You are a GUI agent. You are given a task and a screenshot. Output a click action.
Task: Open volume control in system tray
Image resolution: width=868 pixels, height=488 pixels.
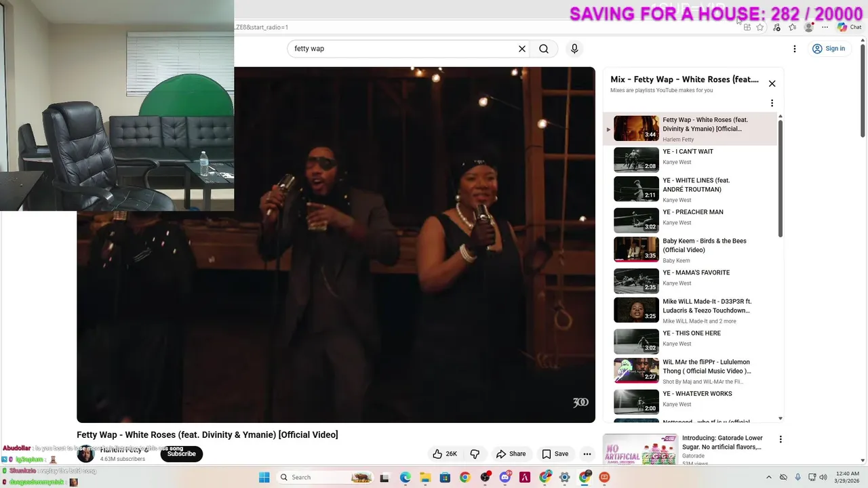(823, 477)
